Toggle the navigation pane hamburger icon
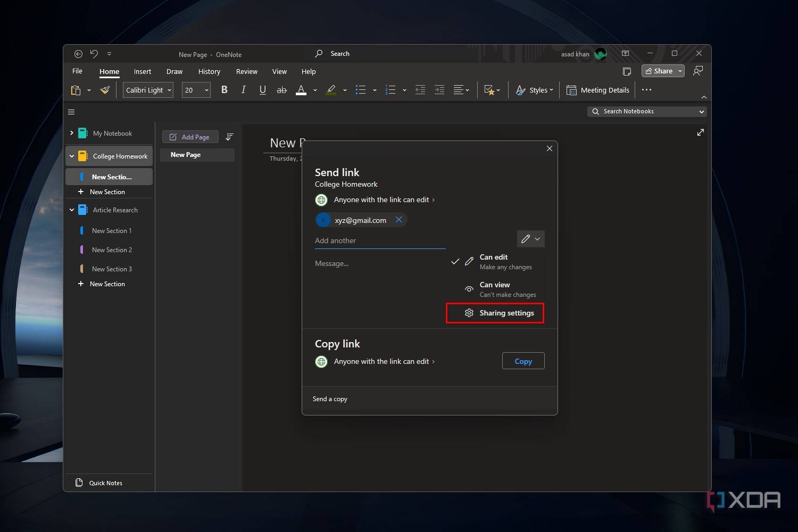The height and width of the screenshot is (532, 798). tap(71, 112)
